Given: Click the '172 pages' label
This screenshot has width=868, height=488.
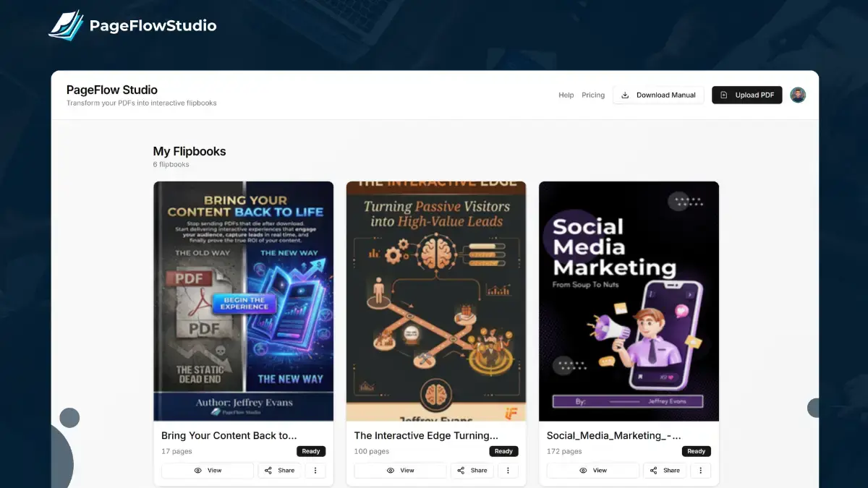Looking at the screenshot, I should pos(564,451).
